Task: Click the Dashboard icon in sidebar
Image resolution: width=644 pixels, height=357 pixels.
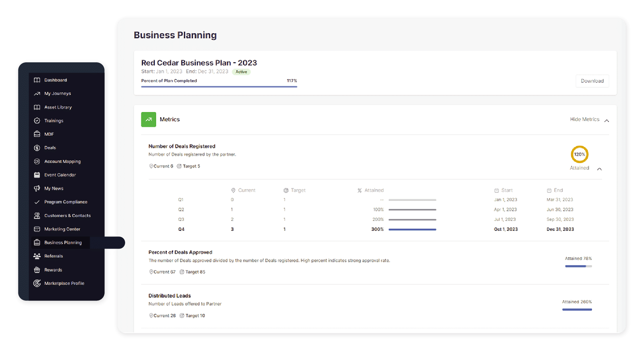Action: pos(37,80)
